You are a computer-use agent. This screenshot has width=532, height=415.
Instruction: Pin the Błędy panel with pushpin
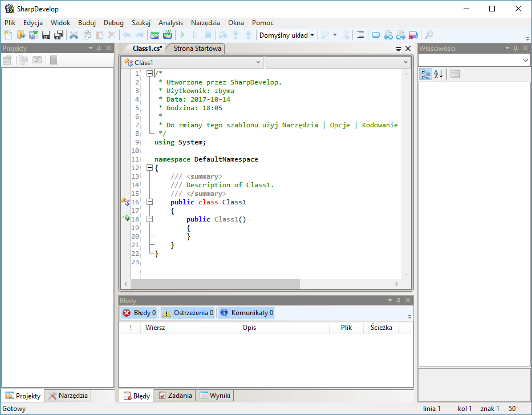coord(399,301)
